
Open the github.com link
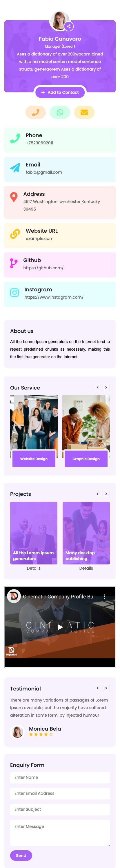43,268
